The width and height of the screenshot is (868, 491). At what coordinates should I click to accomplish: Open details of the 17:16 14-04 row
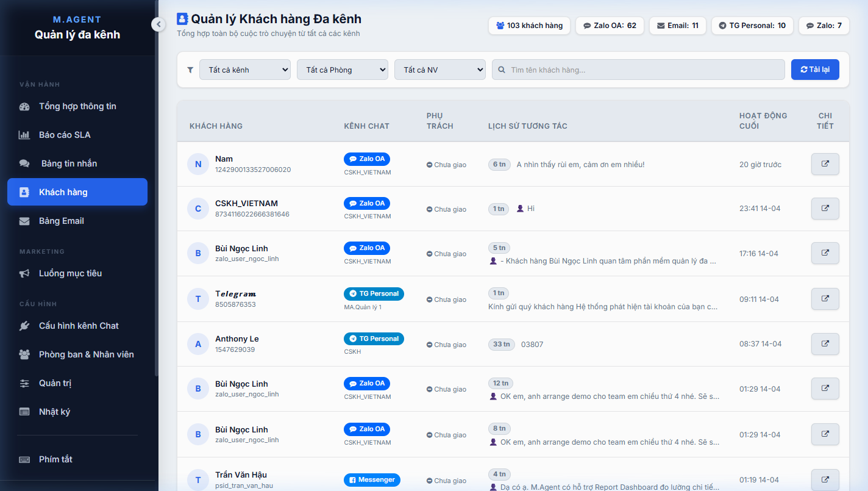pyautogui.click(x=825, y=253)
